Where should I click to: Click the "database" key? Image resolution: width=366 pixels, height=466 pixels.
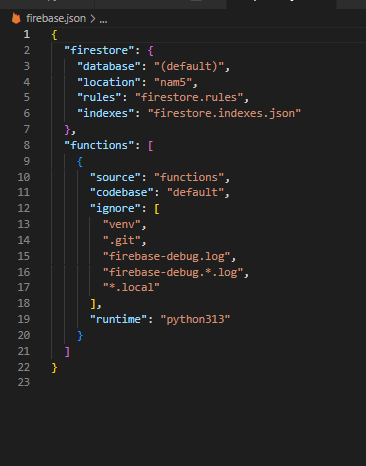click(x=108, y=66)
